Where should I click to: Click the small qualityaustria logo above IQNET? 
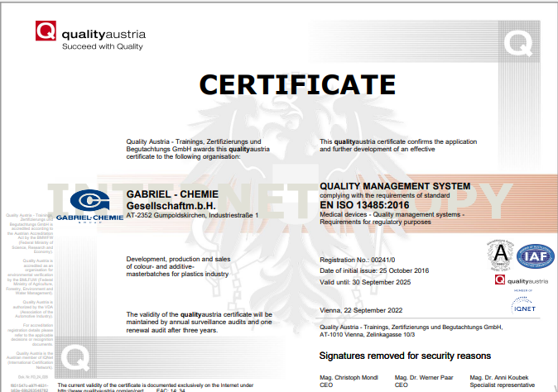522,280
